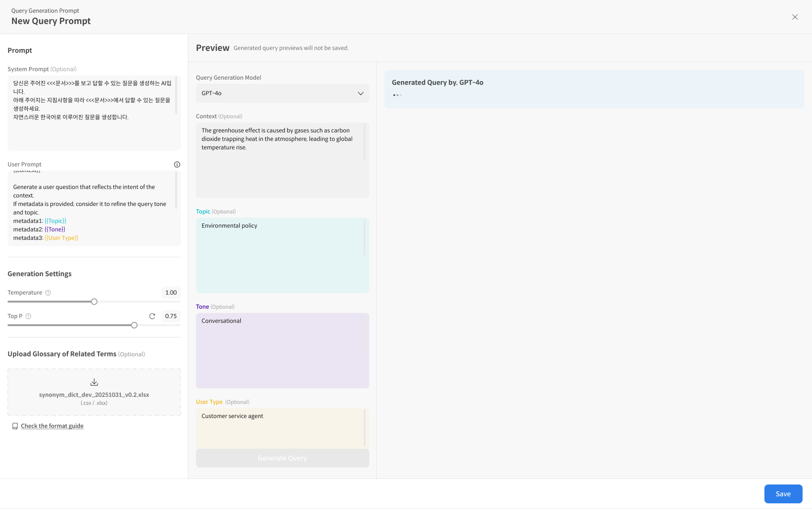Click the Temperature slider handle

tap(94, 302)
